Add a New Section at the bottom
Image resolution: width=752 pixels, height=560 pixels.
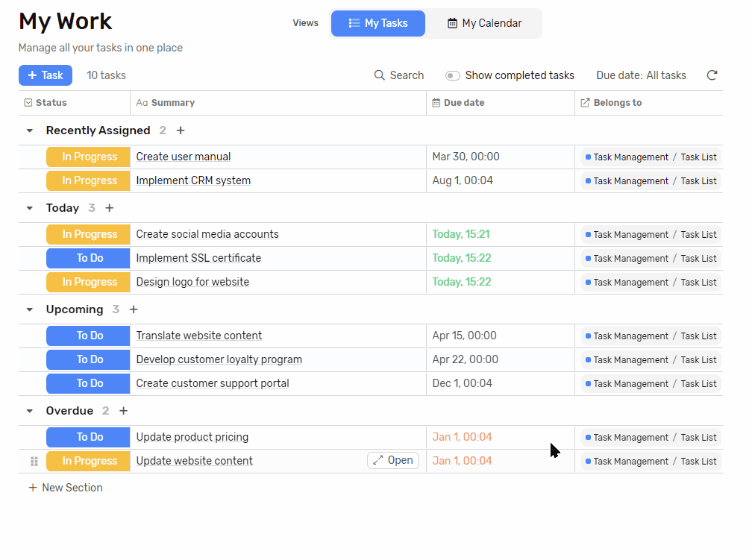point(66,488)
